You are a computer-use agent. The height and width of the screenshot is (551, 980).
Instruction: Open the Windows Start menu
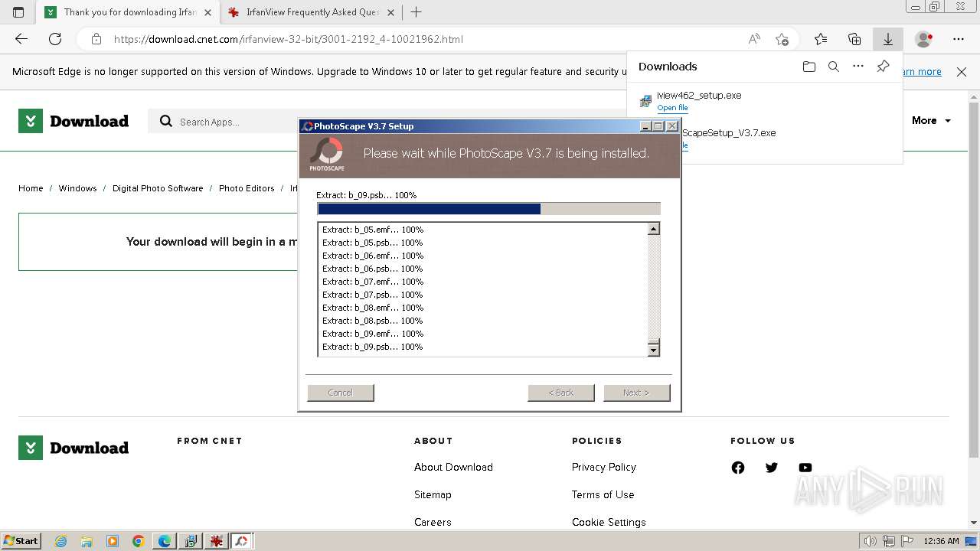click(21, 541)
